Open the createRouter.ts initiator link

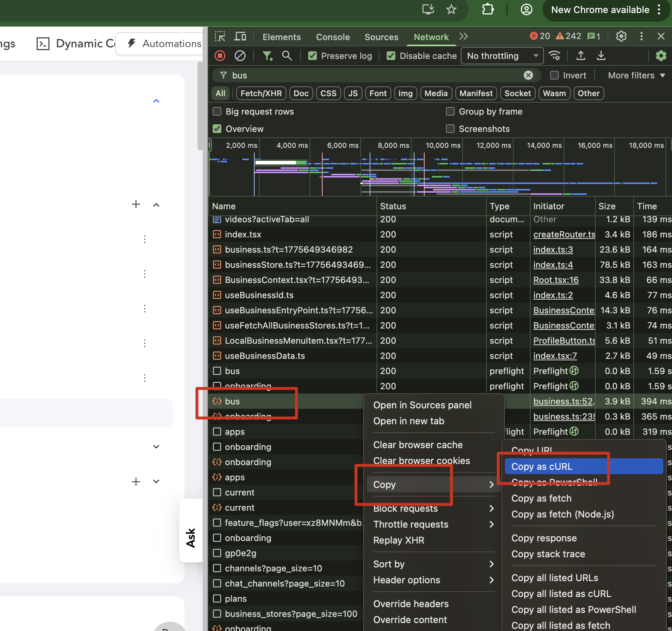pyautogui.click(x=564, y=234)
